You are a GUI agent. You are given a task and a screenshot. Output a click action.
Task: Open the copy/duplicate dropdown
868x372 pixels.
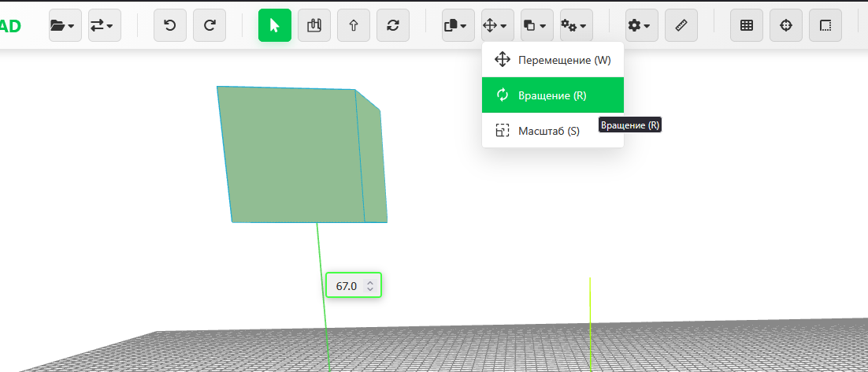click(458, 25)
